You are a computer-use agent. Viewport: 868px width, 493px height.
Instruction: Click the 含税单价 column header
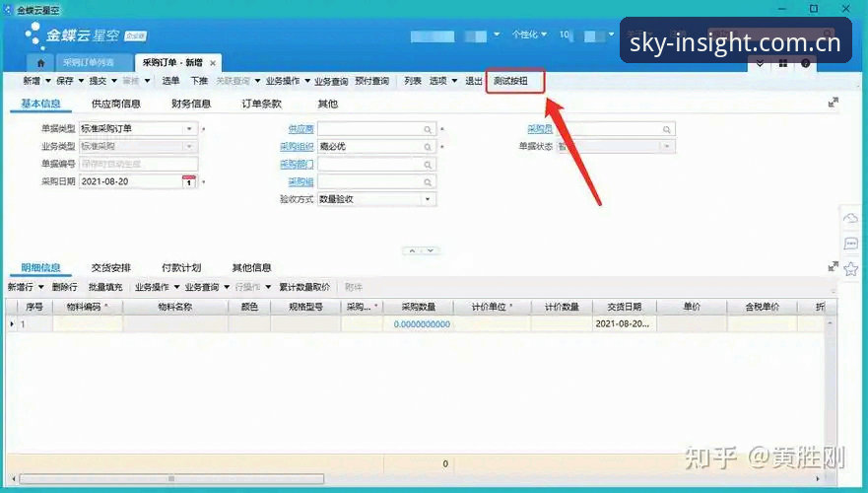763,307
